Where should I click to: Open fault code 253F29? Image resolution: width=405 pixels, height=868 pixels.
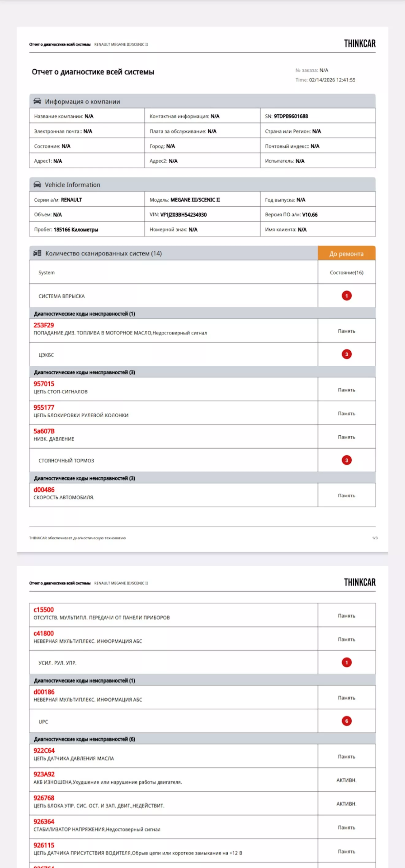tap(44, 325)
